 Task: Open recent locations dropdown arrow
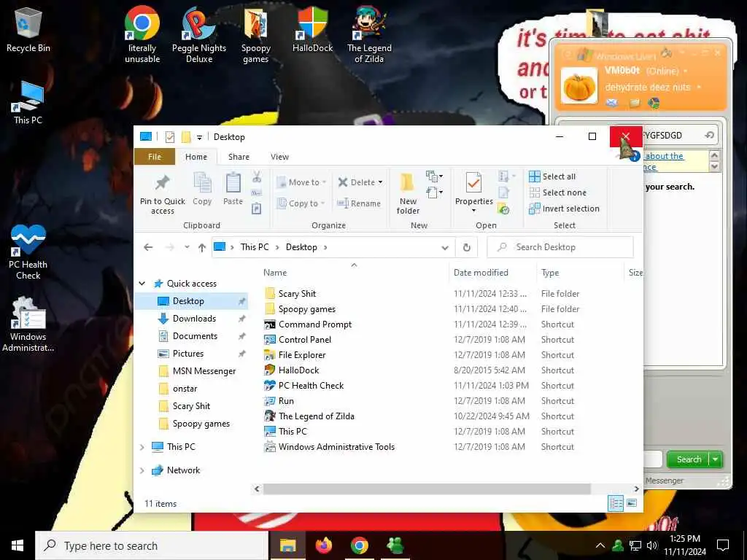pos(187,247)
